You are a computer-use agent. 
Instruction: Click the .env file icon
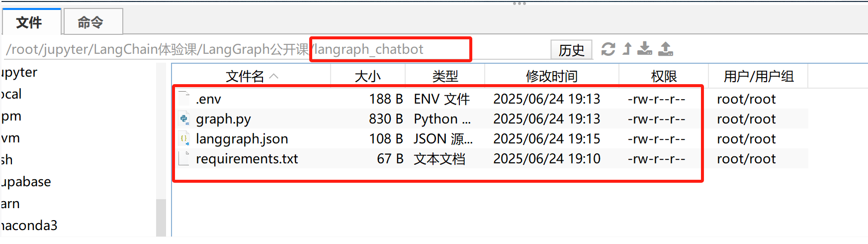coord(184,99)
